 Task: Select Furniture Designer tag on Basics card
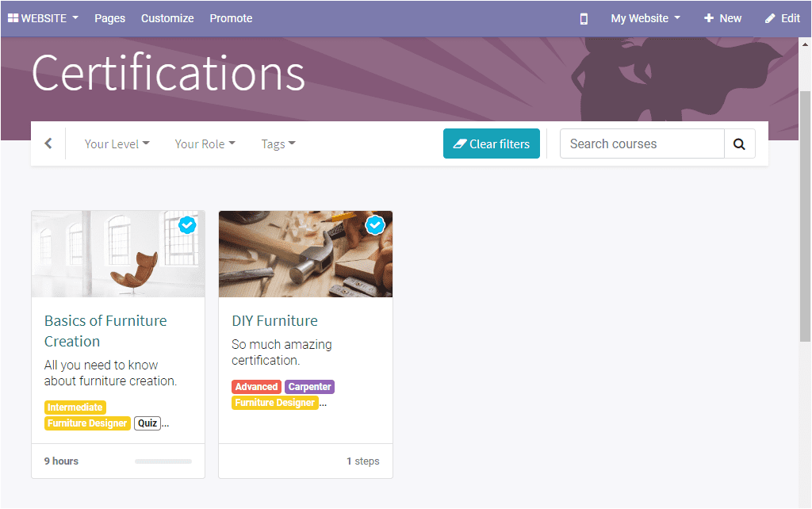click(87, 423)
